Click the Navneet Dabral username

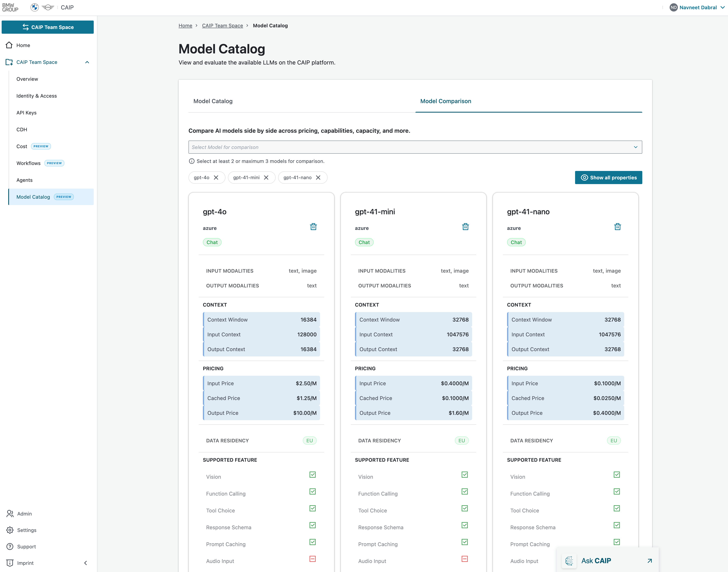698,7
